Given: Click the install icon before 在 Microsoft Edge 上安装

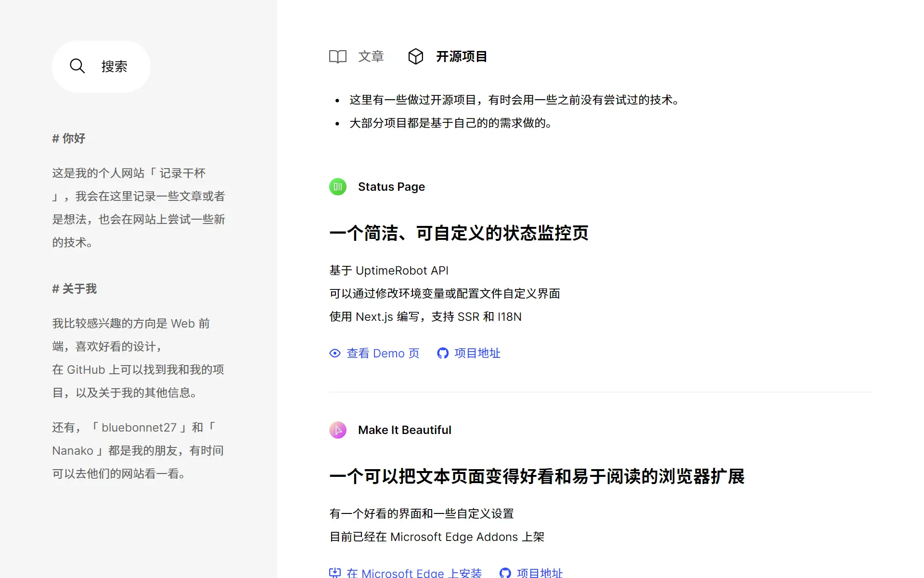Looking at the screenshot, I should (x=335, y=573).
